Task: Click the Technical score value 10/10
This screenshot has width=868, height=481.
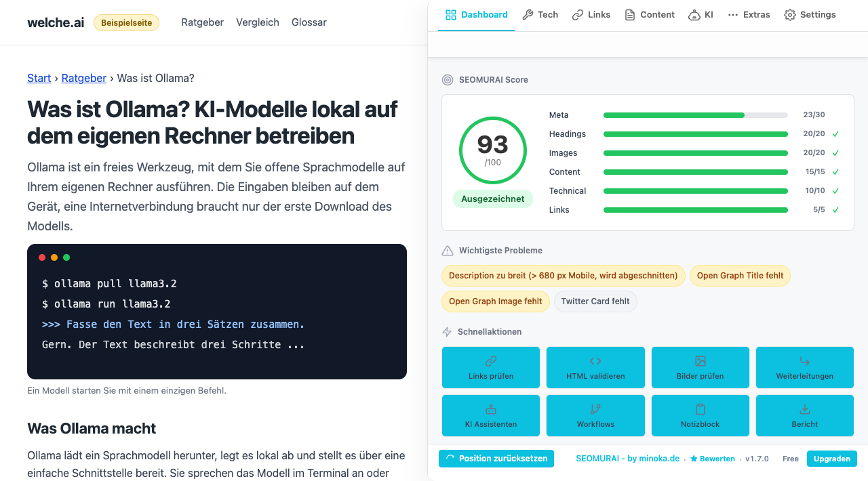Action: [815, 191]
